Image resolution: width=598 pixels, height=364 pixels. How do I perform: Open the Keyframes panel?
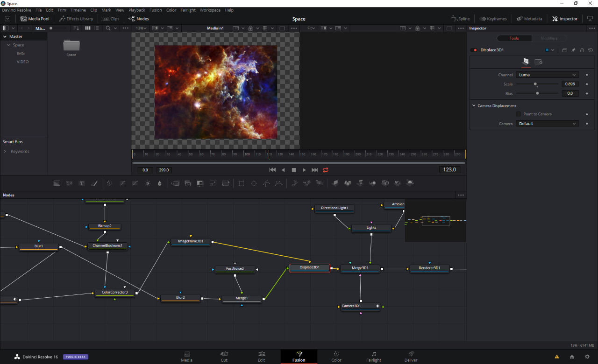(x=492, y=19)
